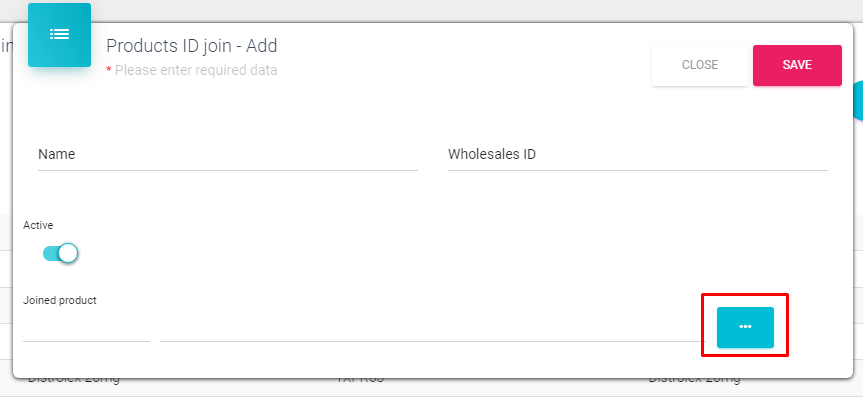Click into the Wholesales ID field
Screen dimensions: 863x403
(637, 155)
